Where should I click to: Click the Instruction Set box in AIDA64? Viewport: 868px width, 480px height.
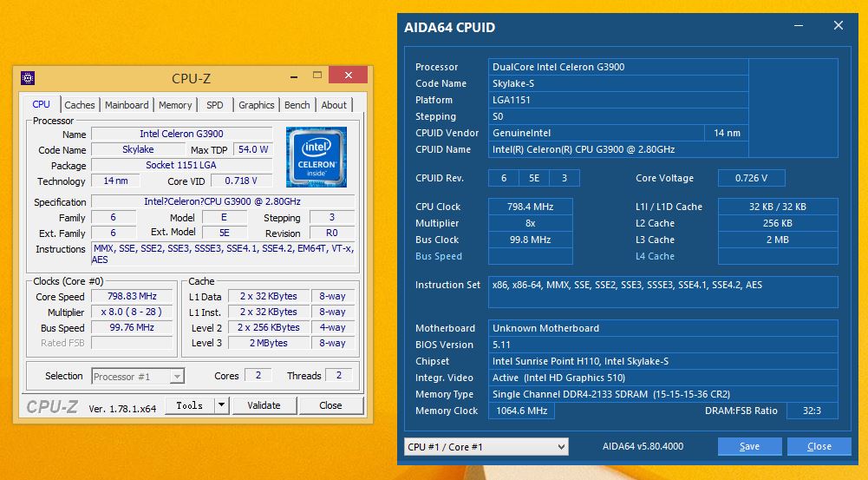coord(663,293)
